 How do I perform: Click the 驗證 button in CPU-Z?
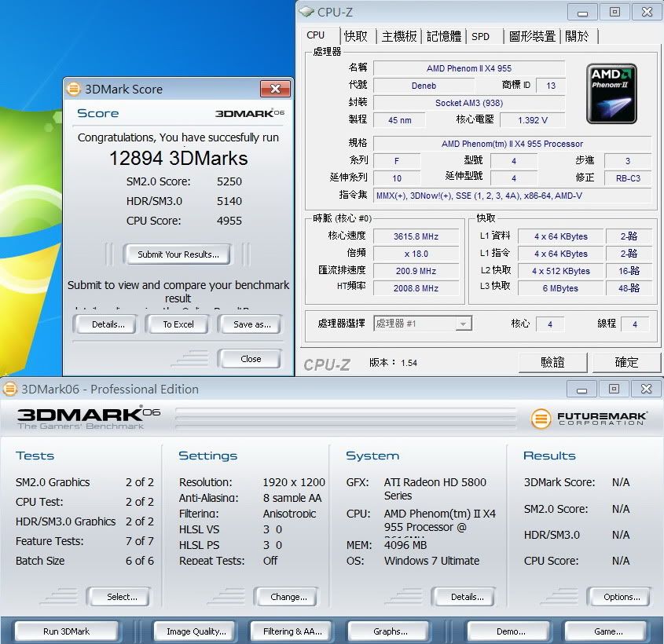coord(552,362)
